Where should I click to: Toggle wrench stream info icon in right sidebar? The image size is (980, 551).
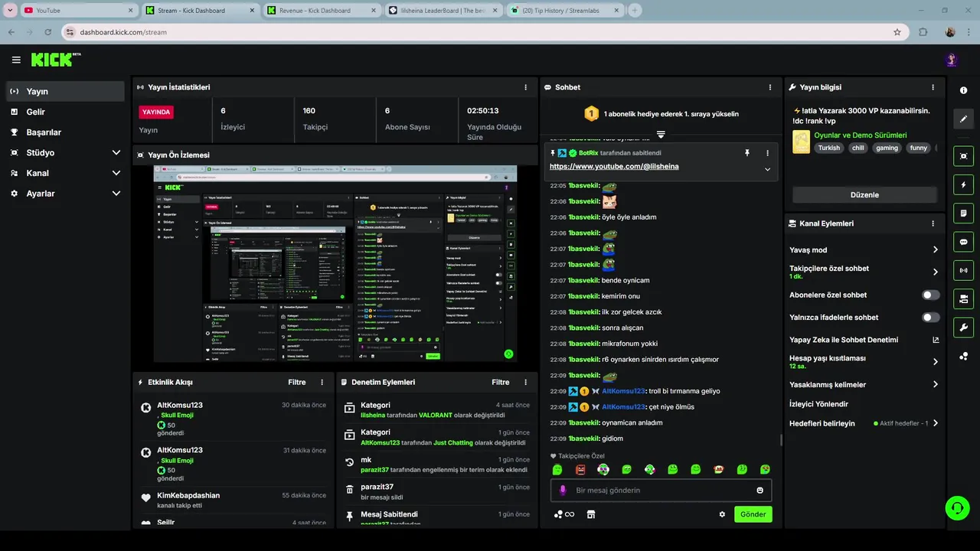coord(963,328)
